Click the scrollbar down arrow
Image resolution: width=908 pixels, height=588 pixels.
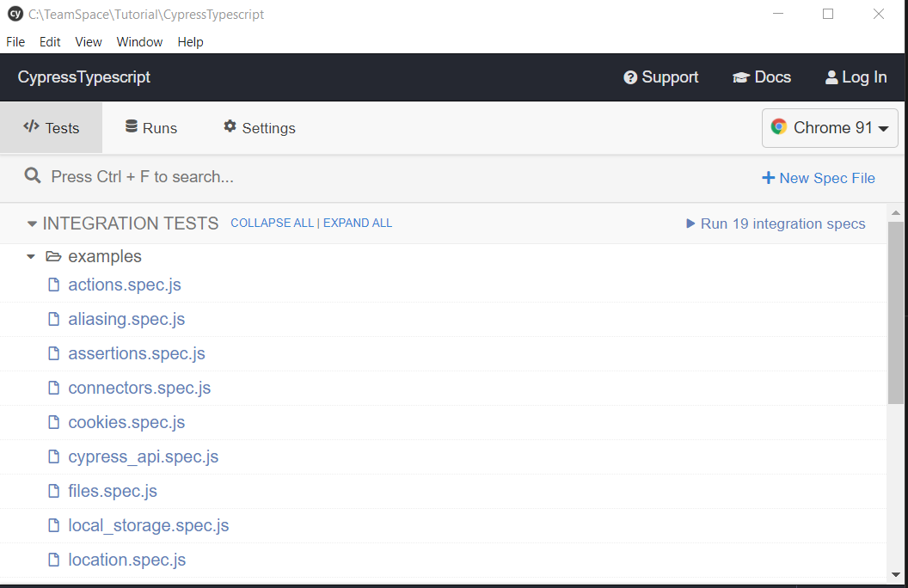[x=896, y=575]
